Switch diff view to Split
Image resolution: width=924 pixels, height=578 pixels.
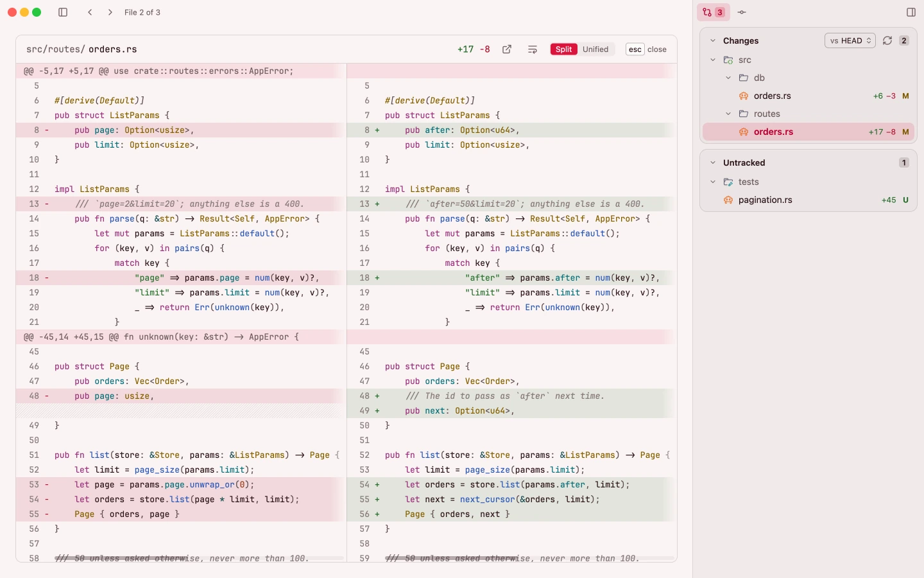tap(564, 49)
